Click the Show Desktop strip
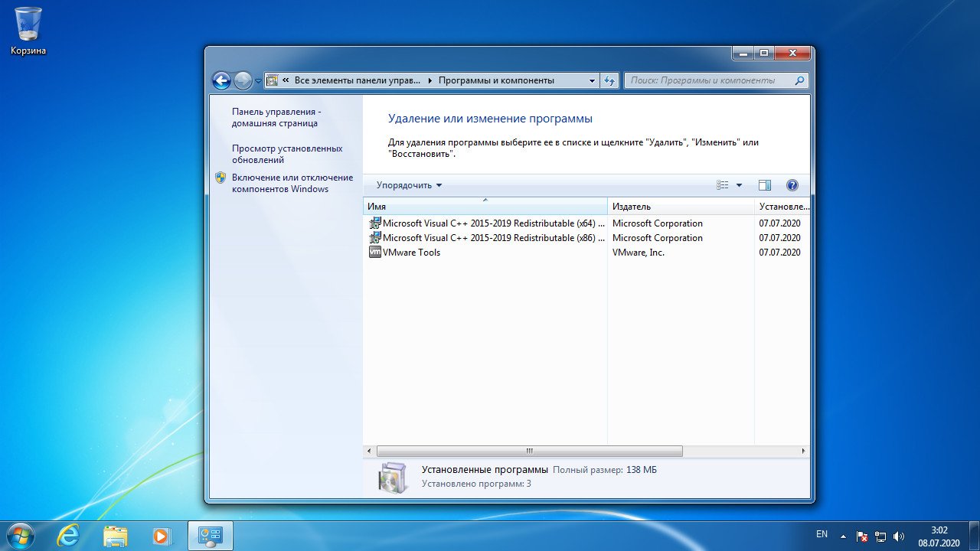Image resolution: width=980 pixels, height=551 pixels. tap(974, 536)
